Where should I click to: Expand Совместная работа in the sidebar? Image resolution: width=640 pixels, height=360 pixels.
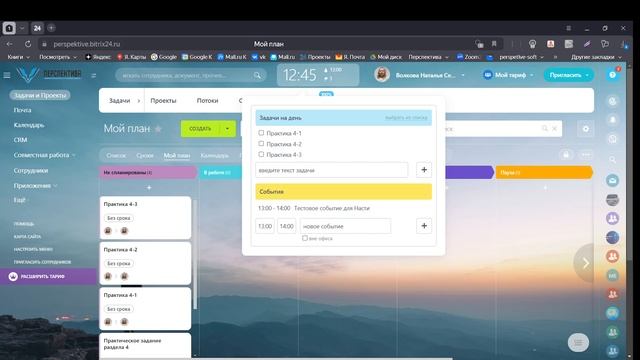coord(74,155)
